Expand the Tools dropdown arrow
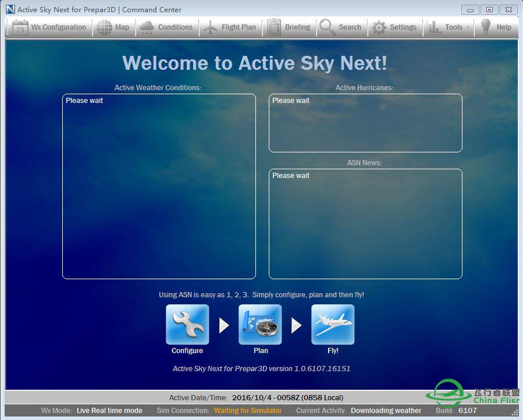523x420 pixels. [468, 28]
